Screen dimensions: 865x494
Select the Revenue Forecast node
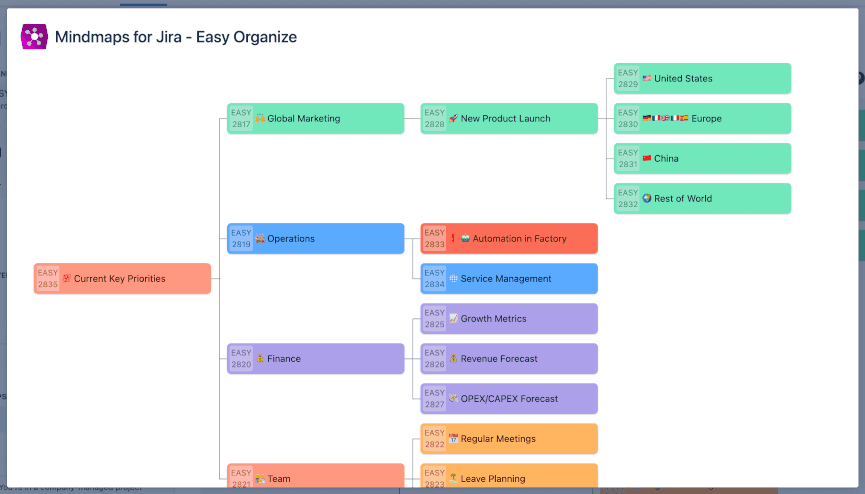point(509,359)
